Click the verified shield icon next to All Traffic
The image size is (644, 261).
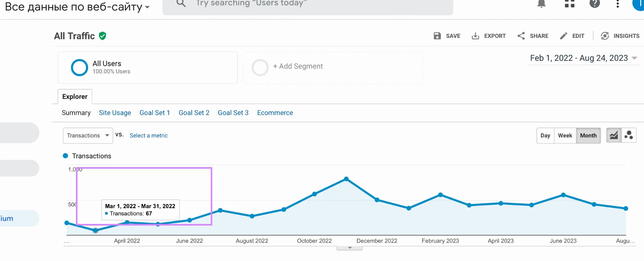pos(102,36)
